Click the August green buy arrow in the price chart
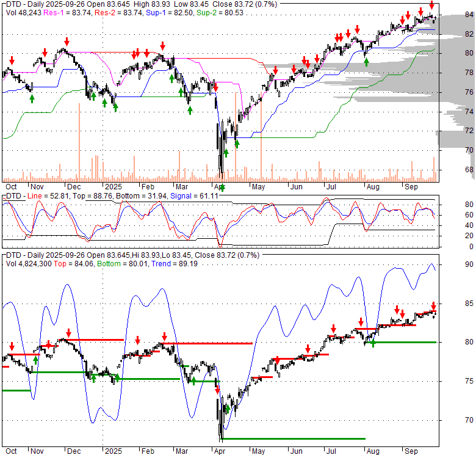476x455 pixels. tap(366, 62)
